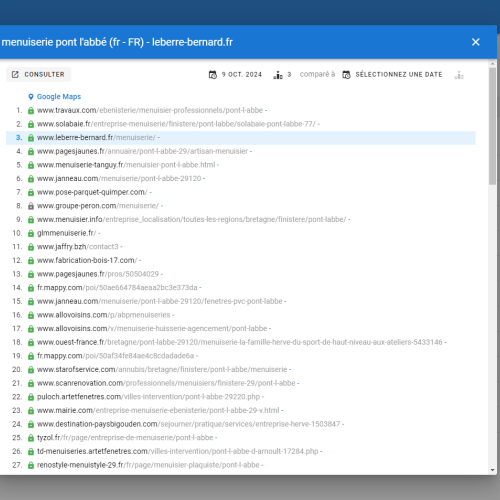Open www.destination-paysbigouden.com result
Viewport: 500px width, 500px height.
[189, 425]
